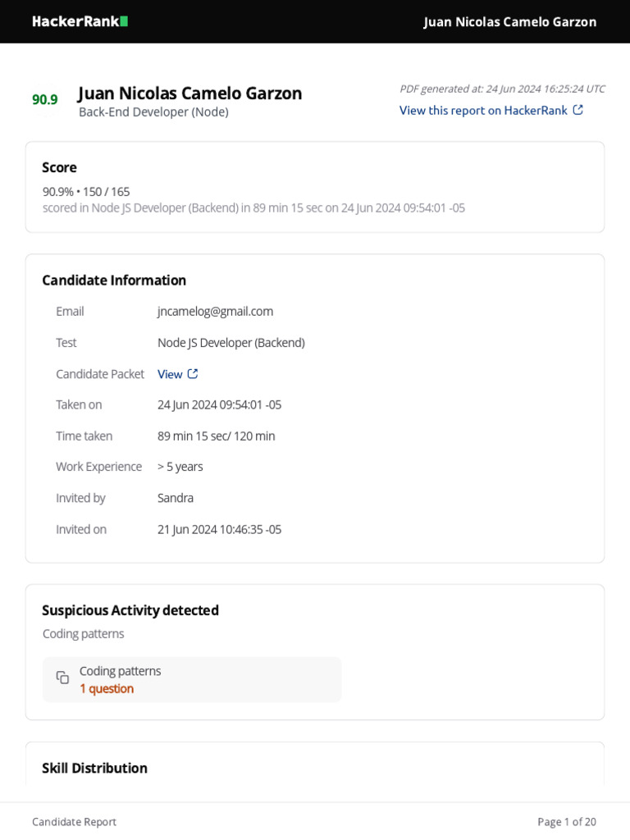Click the PDF generated at timestamp
The image size is (630, 840).
(x=503, y=89)
